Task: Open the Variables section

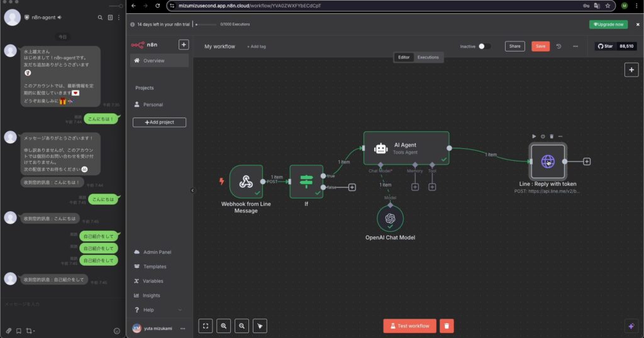Action: tap(159, 281)
